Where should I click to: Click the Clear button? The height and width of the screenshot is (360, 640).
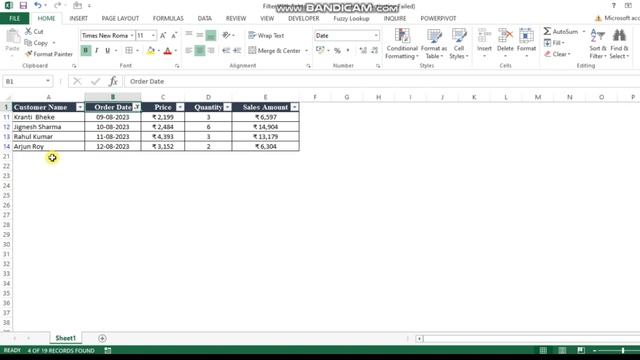557,54
